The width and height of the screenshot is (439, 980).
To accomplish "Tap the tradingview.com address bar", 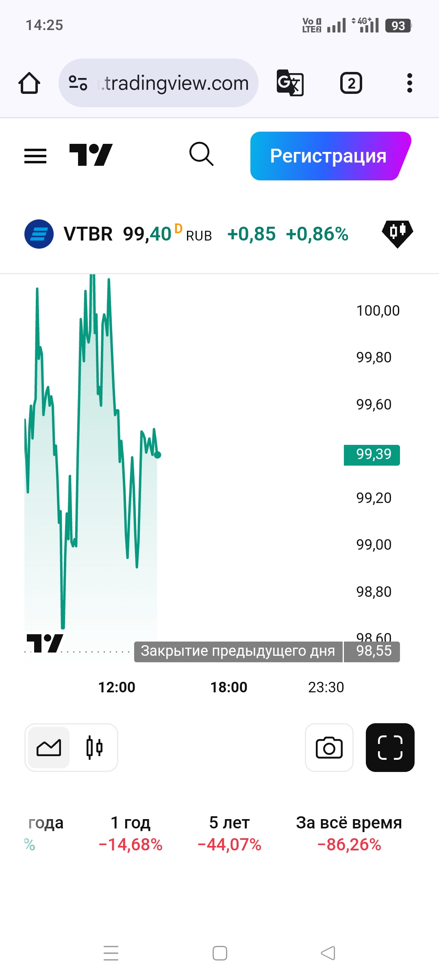I will [x=175, y=83].
